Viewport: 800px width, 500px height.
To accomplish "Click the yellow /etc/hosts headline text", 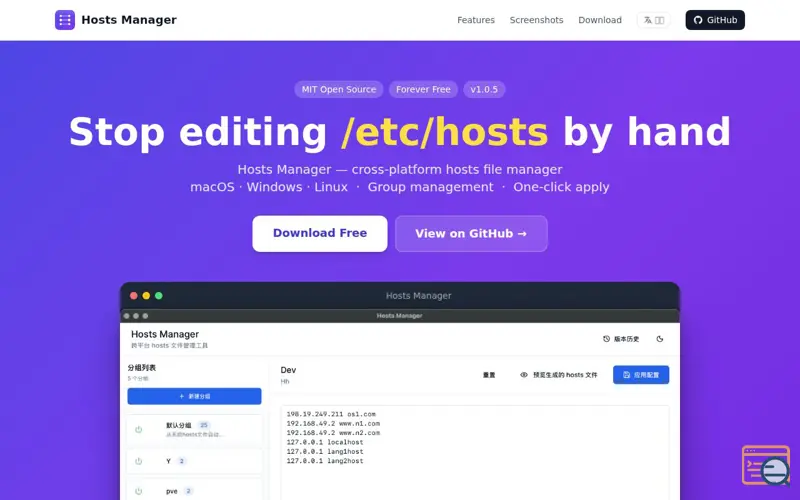I will pyautogui.click(x=444, y=132).
